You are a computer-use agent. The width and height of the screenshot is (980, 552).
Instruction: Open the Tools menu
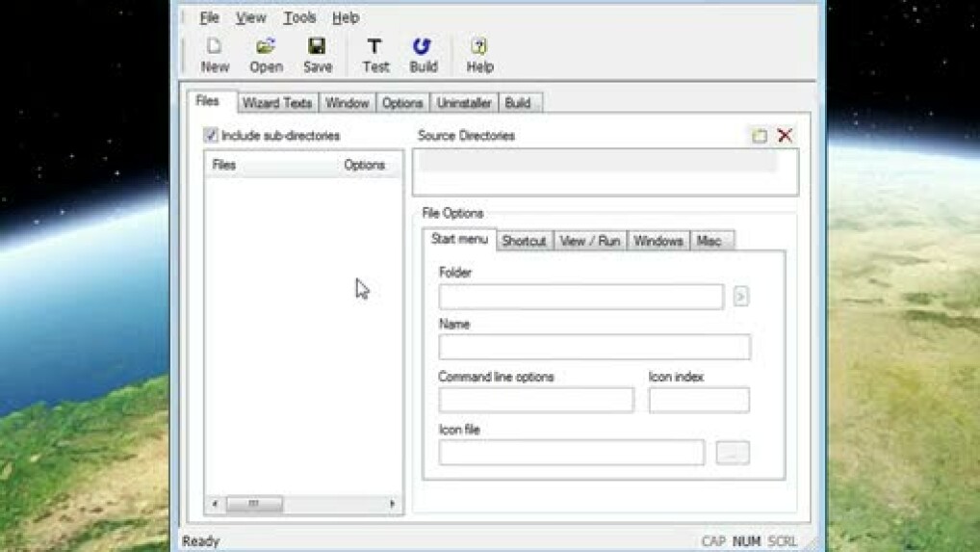coord(299,17)
